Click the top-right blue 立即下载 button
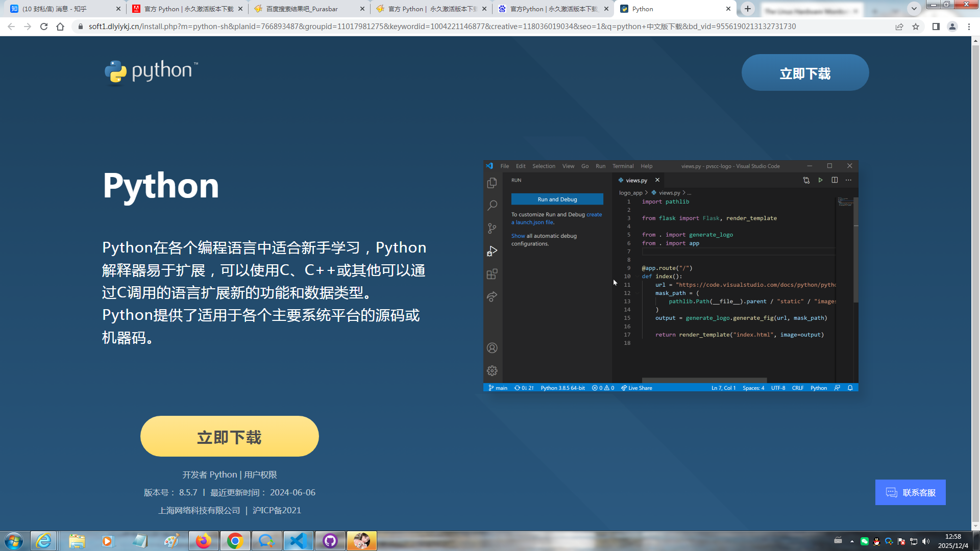This screenshot has height=551, width=980. coord(805,73)
